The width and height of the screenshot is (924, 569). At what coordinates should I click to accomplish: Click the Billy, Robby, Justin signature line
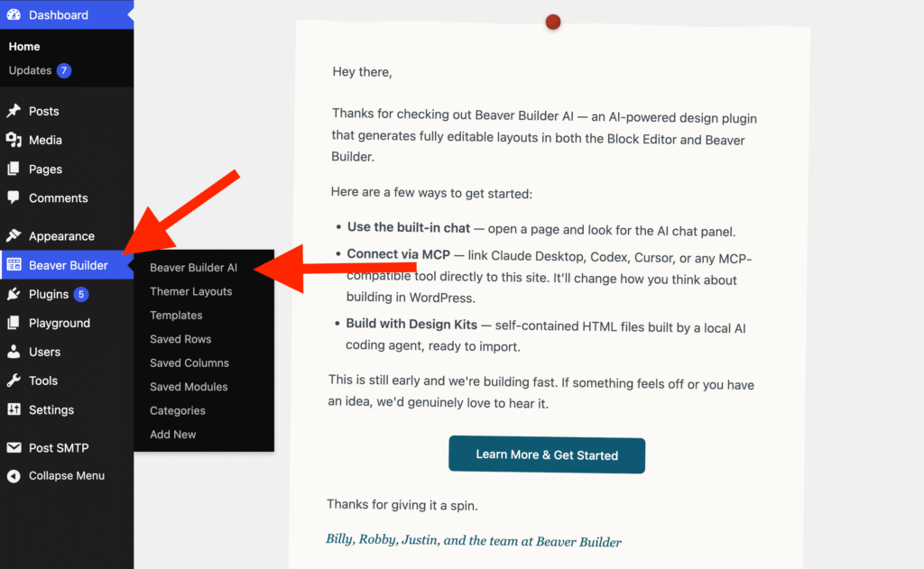pos(474,541)
